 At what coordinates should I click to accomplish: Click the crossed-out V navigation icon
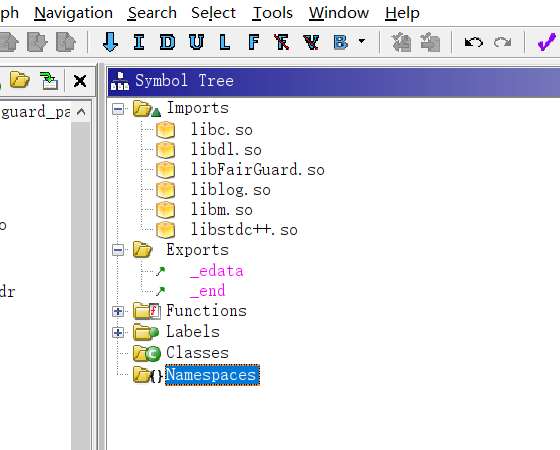[311, 42]
